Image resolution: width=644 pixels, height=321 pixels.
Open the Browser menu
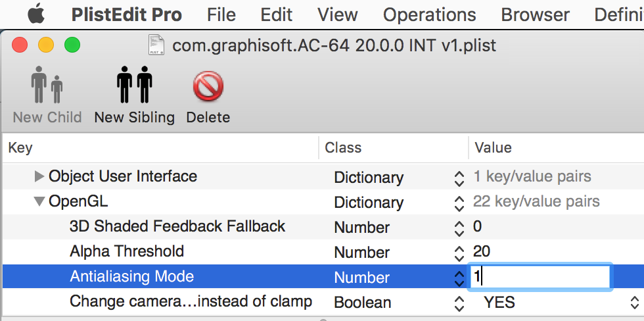tap(535, 14)
